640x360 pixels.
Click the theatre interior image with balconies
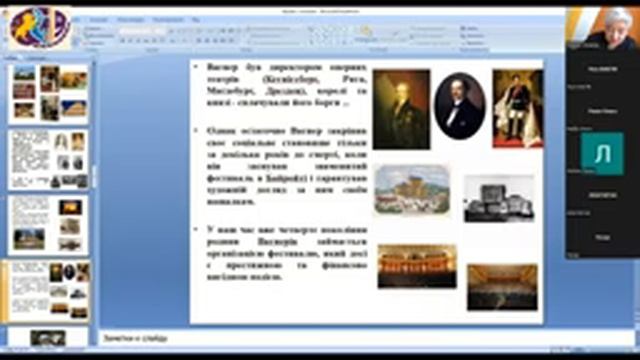coord(417,266)
